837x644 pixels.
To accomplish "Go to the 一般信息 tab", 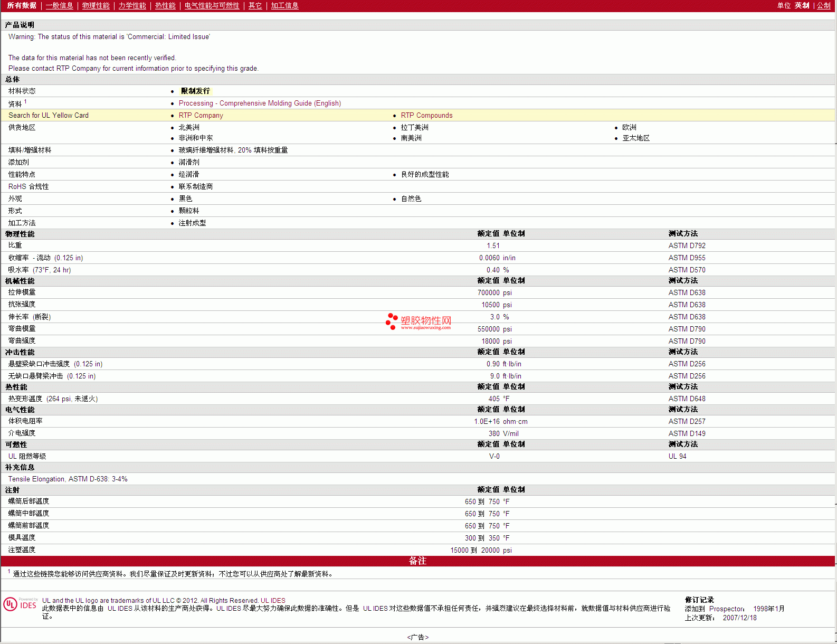I will coord(59,5).
